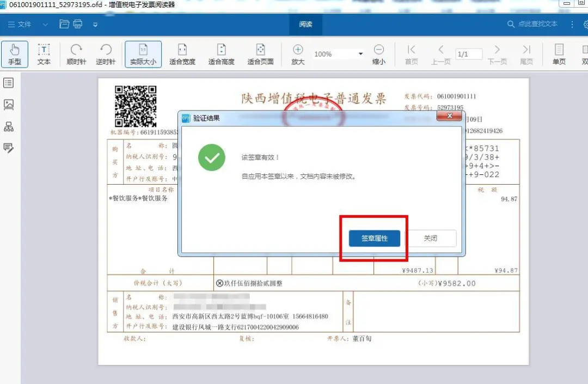Switch to the 阅读 tab
The height and width of the screenshot is (384, 588).
[305, 25]
